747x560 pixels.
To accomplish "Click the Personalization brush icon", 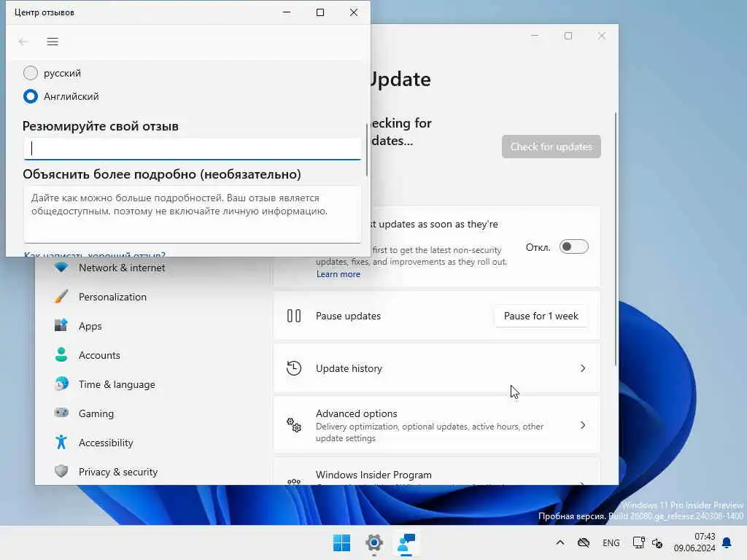I will click(61, 297).
